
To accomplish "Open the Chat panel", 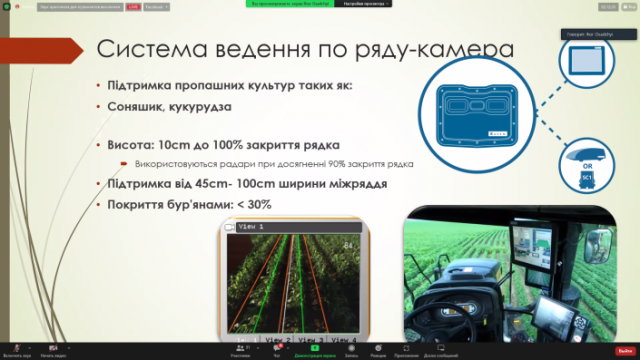I will (x=277, y=351).
